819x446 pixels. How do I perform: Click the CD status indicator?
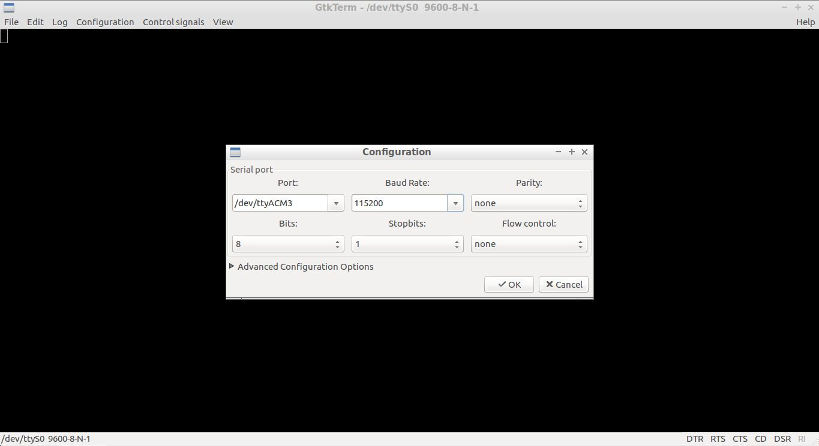[x=760, y=439]
